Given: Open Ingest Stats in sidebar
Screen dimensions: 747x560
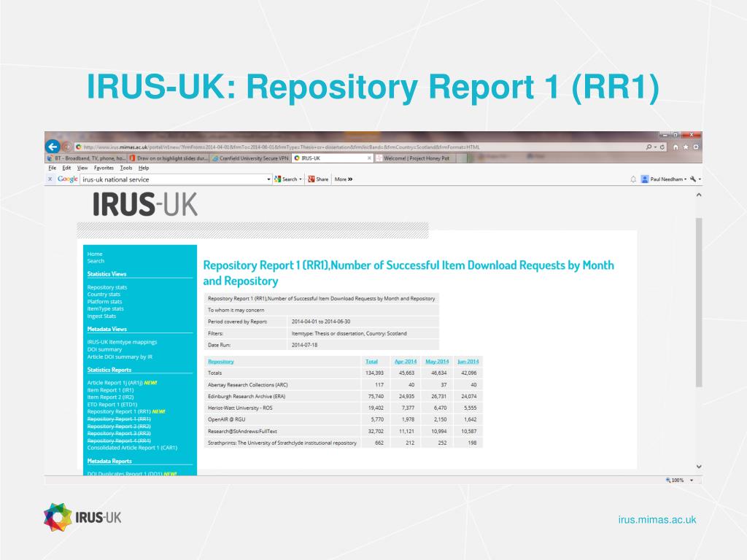Looking at the screenshot, I should 101,316.
